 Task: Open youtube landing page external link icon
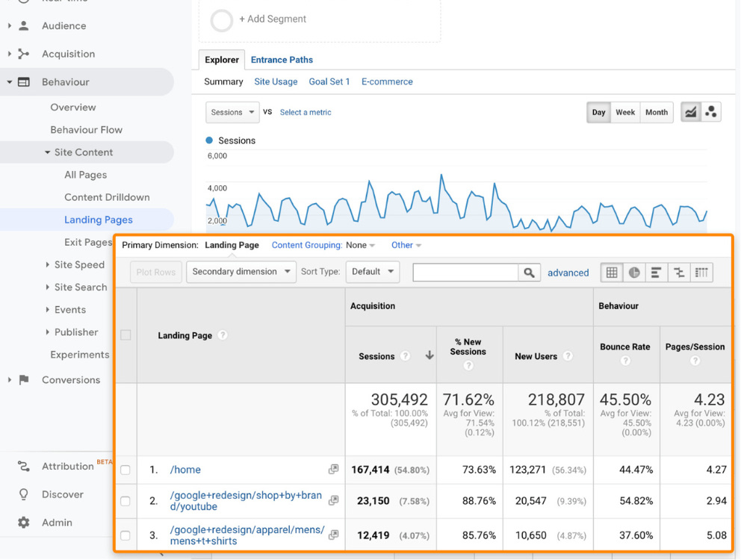[333, 500]
